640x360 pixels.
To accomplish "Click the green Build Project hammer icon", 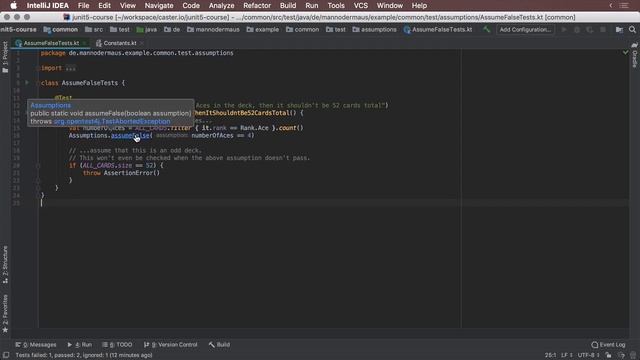I will (x=486, y=29).
